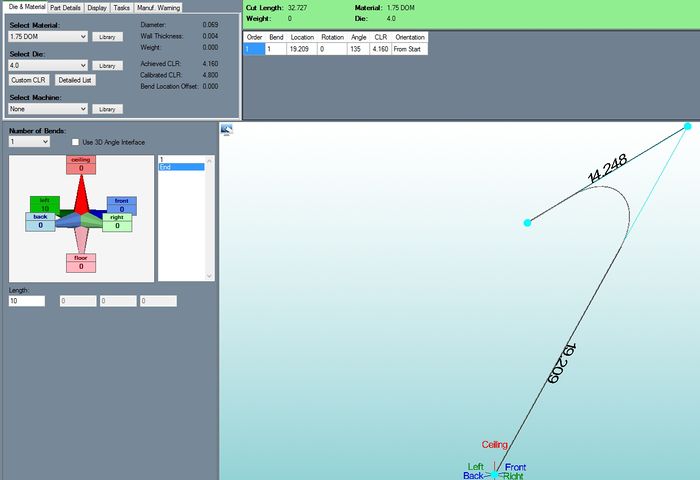Expand the Number of Bends dropdown
This screenshot has height=480, width=700.
pyautogui.click(x=29, y=142)
